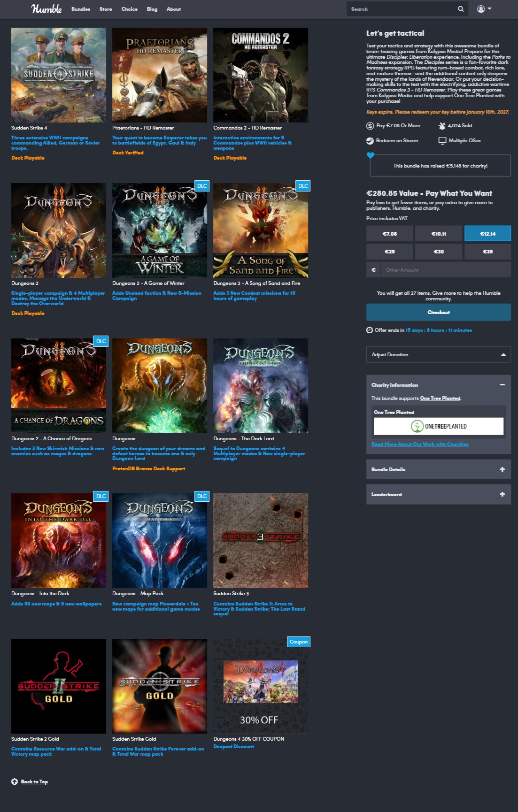Click the 4,024 Sold icon
The width and height of the screenshot is (518, 812).
(442, 126)
